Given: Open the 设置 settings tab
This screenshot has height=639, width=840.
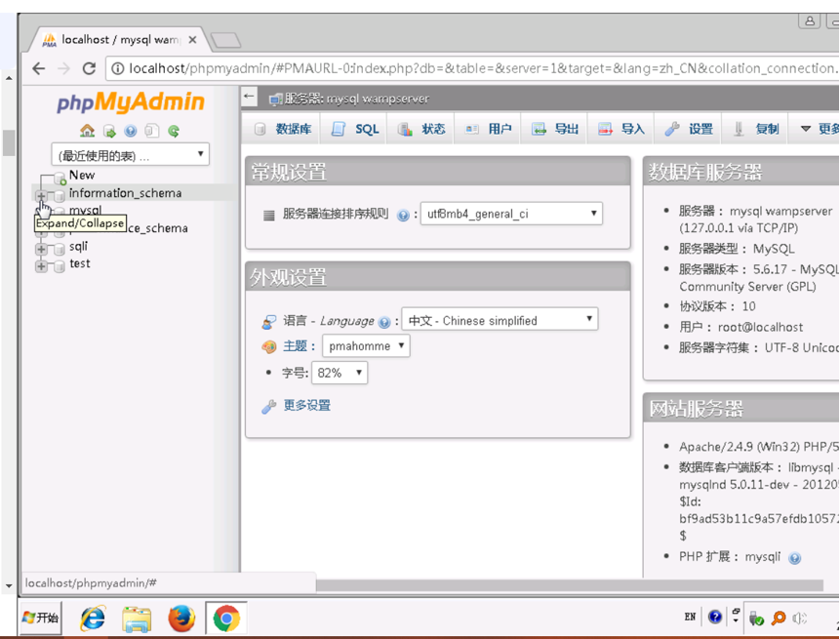Looking at the screenshot, I should pyautogui.click(x=689, y=129).
